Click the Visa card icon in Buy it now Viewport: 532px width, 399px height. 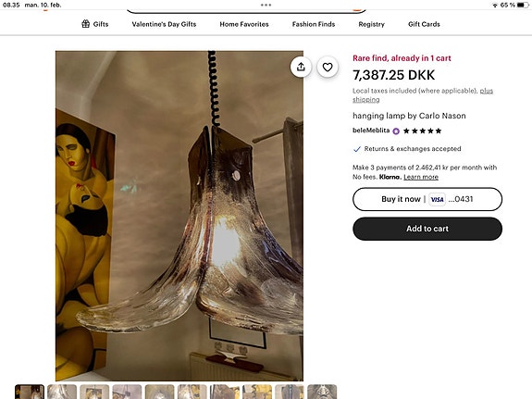pyautogui.click(x=437, y=199)
